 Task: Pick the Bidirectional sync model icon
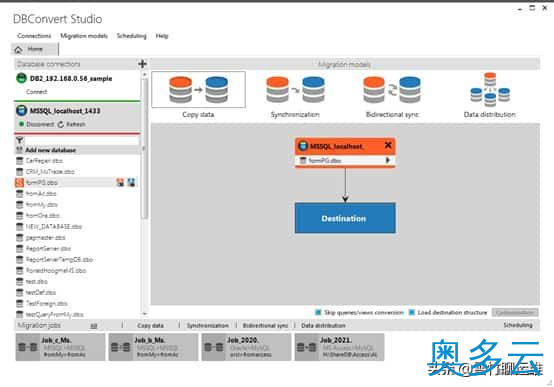point(392,90)
